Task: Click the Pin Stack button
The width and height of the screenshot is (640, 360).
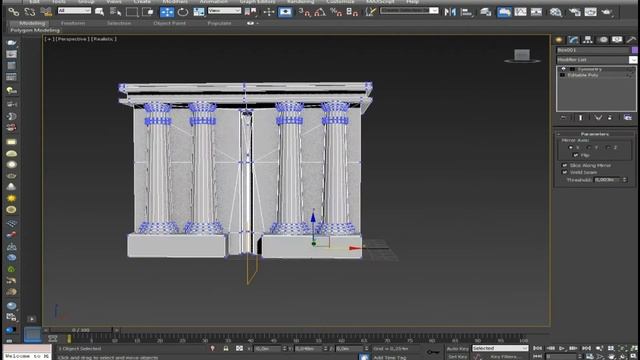Action: pyautogui.click(x=563, y=118)
